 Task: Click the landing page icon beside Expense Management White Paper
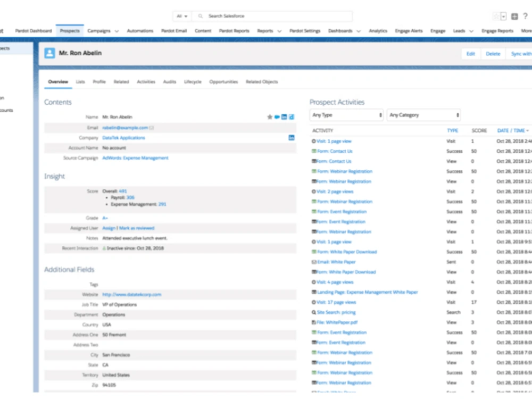(x=314, y=292)
